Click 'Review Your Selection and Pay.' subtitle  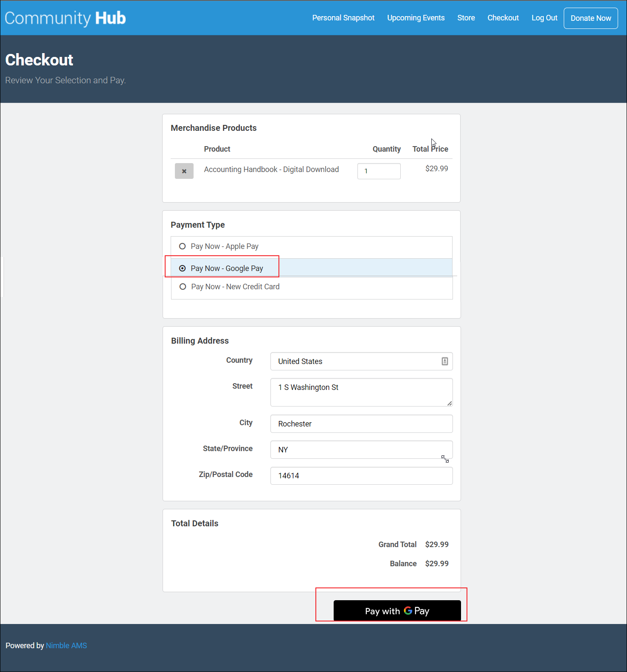[x=65, y=80]
